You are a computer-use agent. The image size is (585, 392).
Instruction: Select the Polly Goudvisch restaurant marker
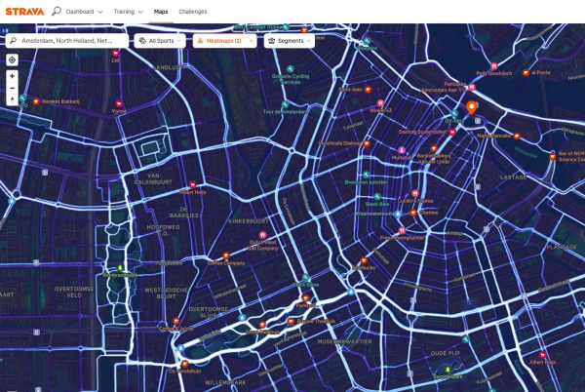pos(494,66)
